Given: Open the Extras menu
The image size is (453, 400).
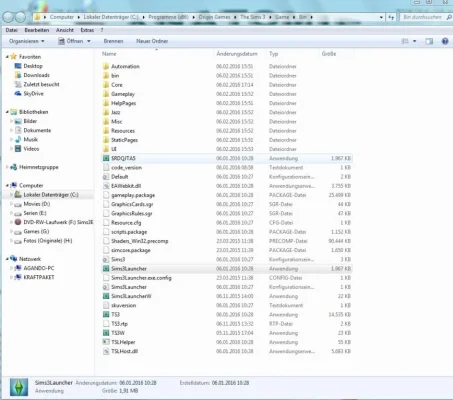Looking at the screenshot, I should (87, 30).
